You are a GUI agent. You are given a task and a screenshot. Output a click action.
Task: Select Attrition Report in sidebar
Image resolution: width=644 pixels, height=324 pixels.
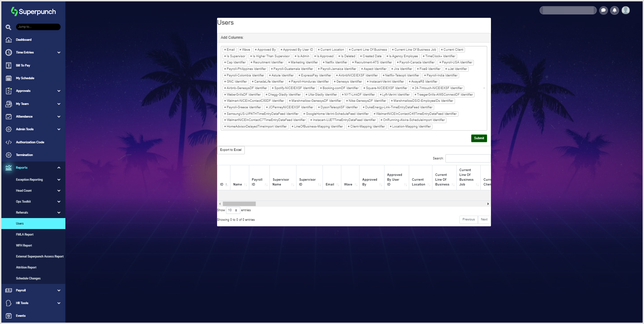26,267
